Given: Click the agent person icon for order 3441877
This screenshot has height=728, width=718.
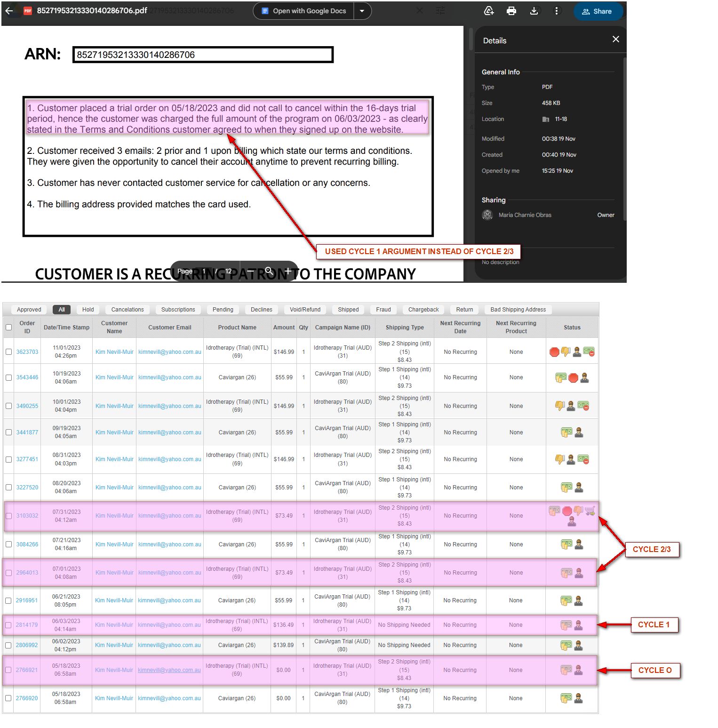Looking at the screenshot, I should 579,432.
